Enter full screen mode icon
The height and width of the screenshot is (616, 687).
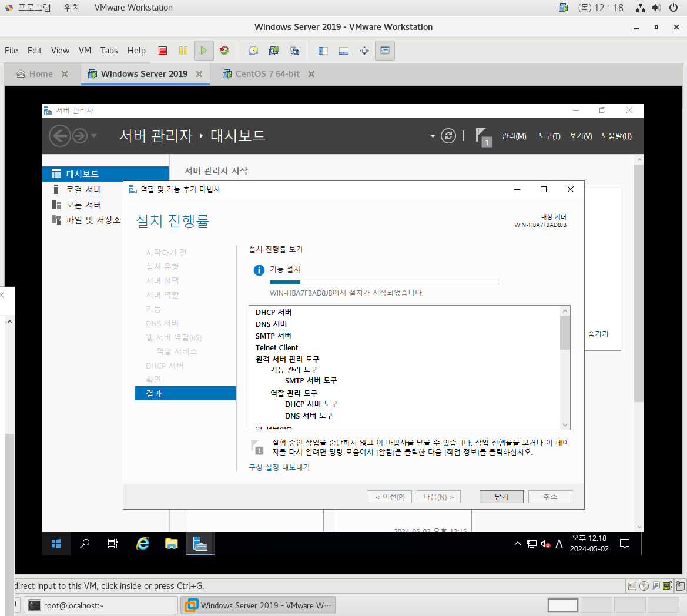click(x=364, y=51)
